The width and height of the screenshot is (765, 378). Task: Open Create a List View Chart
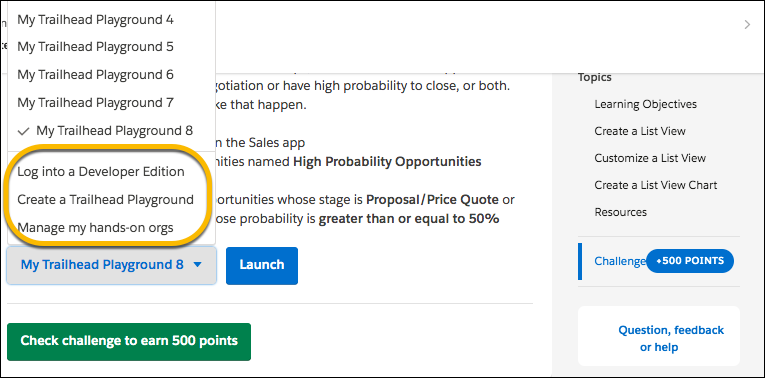click(656, 185)
